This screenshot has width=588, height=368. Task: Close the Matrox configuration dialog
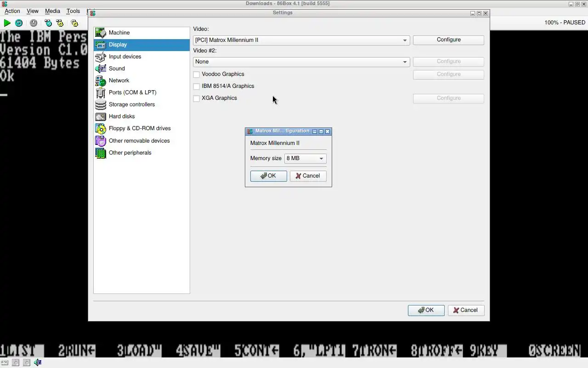click(328, 132)
